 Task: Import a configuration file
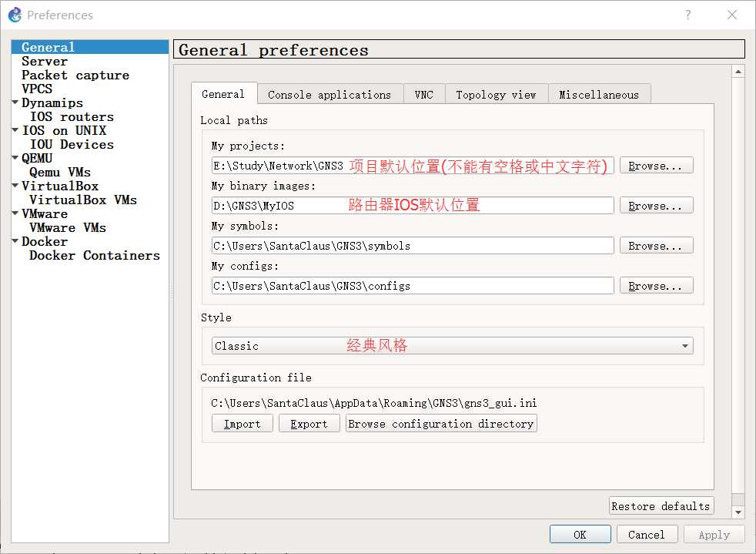[x=242, y=424]
